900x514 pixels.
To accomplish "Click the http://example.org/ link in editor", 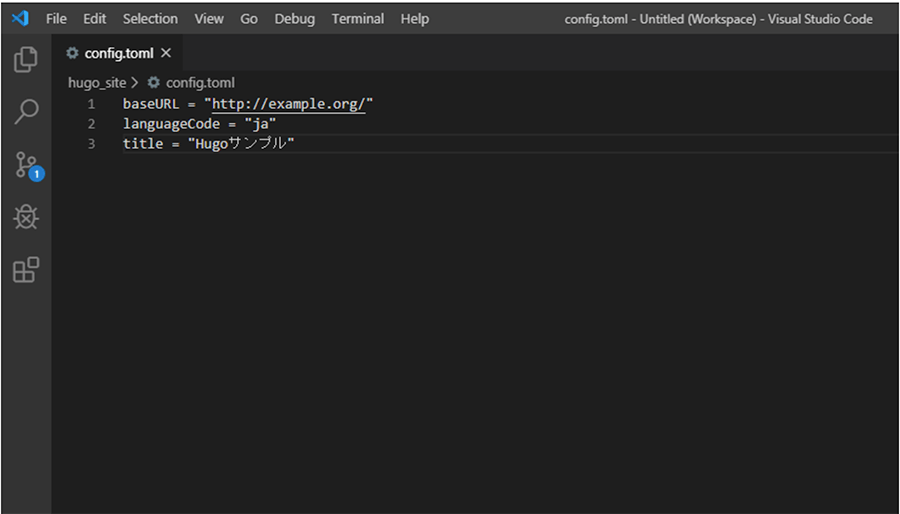I will pyautogui.click(x=289, y=104).
